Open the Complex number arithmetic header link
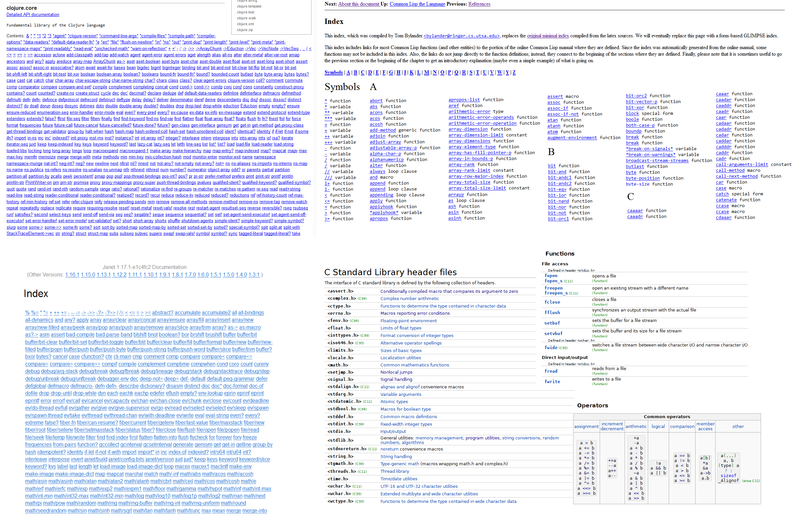 pyautogui.click(x=409, y=299)
